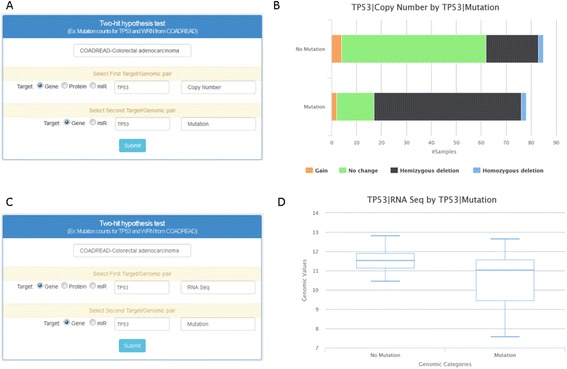Click the Mutation box in boxplot

click(x=505, y=280)
